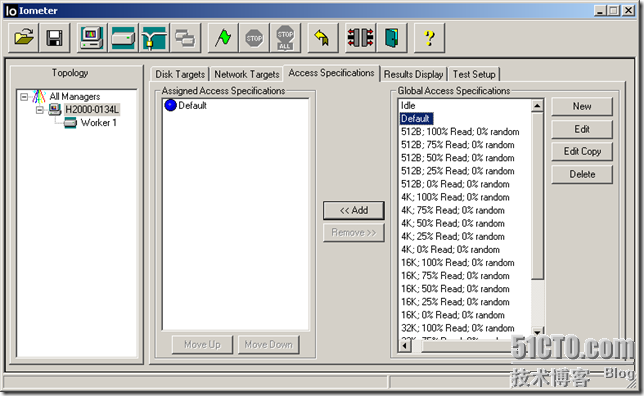Image resolution: width=644 pixels, height=396 pixels.
Task: Click the Delete specification button
Action: coord(582,174)
